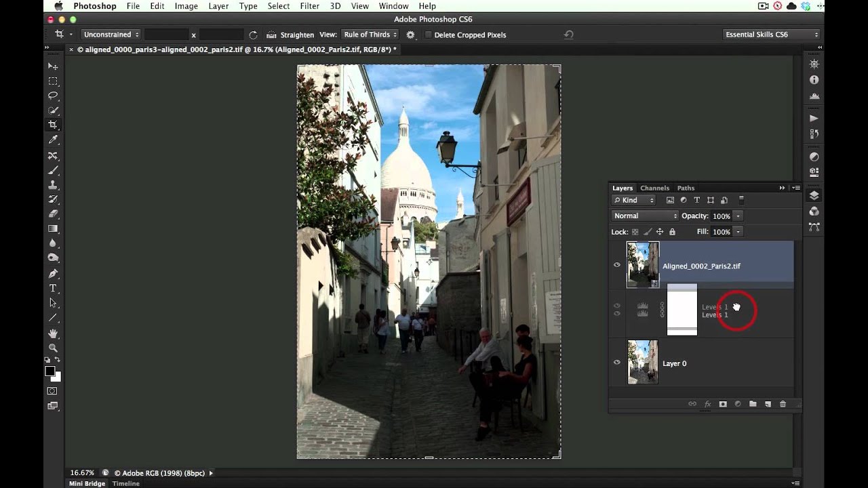Open the Mini Bridge tab
This screenshot has height=488, width=868.
(x=87, y=483)
